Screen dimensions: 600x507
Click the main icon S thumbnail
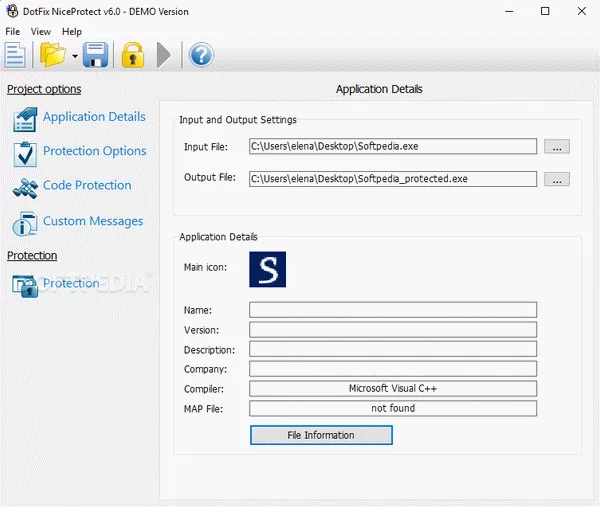coord(267,269)
